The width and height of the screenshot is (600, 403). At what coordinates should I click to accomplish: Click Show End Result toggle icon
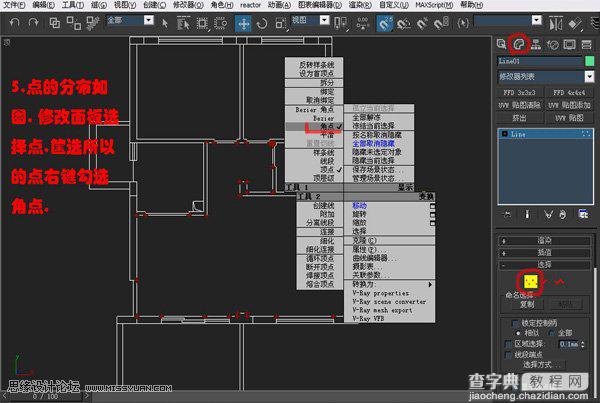[x=527, y=215]
